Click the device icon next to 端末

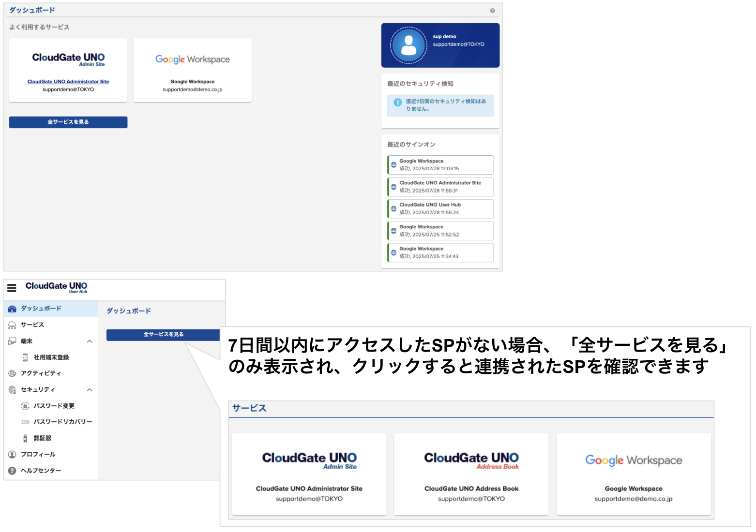[12, 341]
